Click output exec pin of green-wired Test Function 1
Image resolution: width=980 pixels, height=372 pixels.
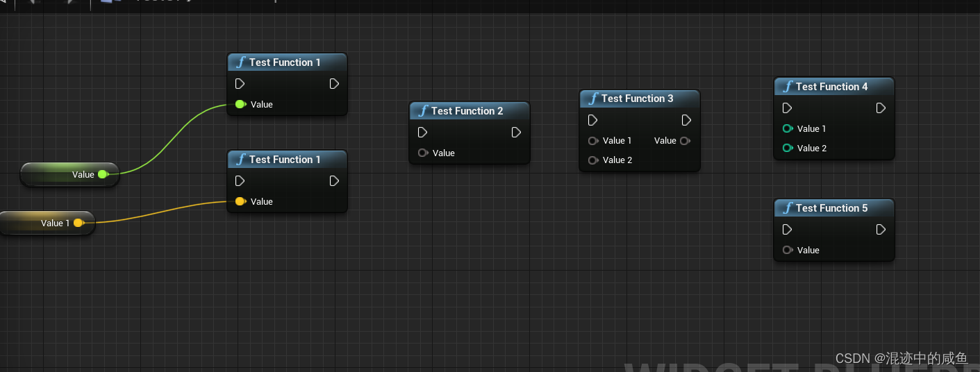(x=334, y=84)
